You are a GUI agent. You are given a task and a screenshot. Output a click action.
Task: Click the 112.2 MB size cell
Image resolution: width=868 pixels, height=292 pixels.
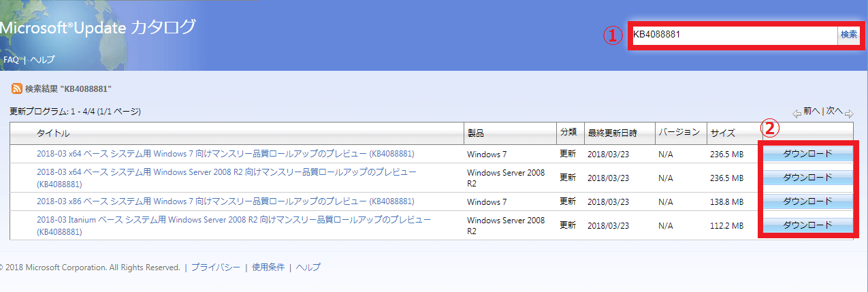point(727,226)
